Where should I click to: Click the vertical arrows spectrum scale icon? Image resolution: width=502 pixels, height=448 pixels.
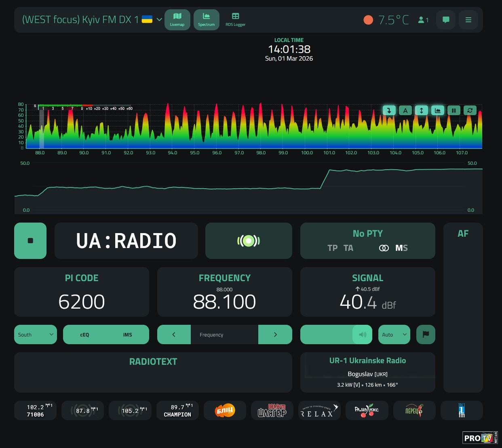[x=422, y=110]
